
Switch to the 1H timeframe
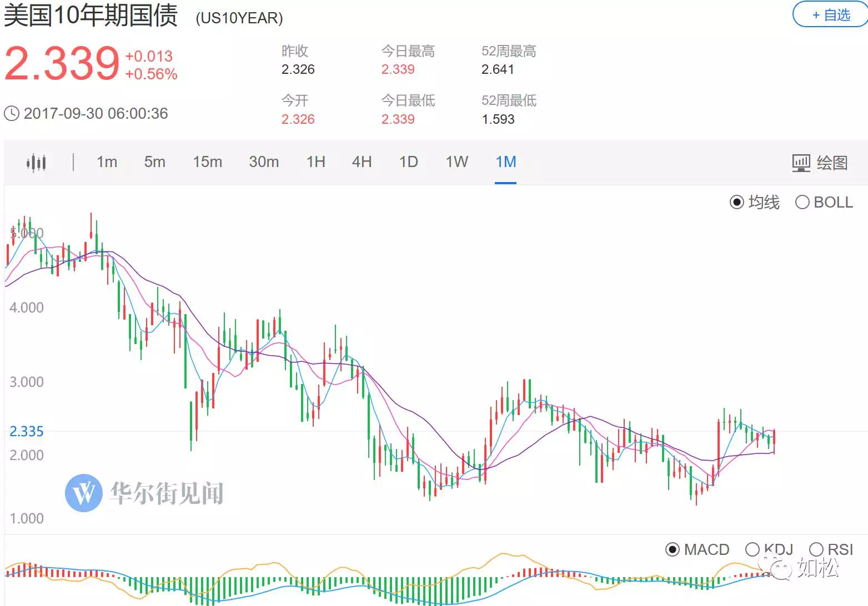tap(316, 162)
